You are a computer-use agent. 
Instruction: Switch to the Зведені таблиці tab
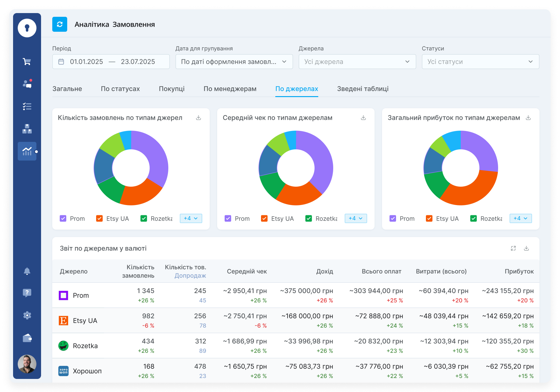(x=363, y=89)
